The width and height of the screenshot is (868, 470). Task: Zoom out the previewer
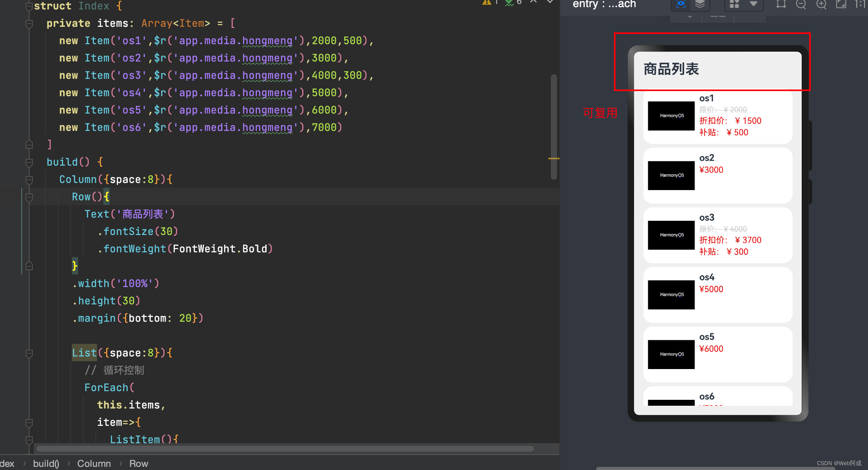[801, 4]
